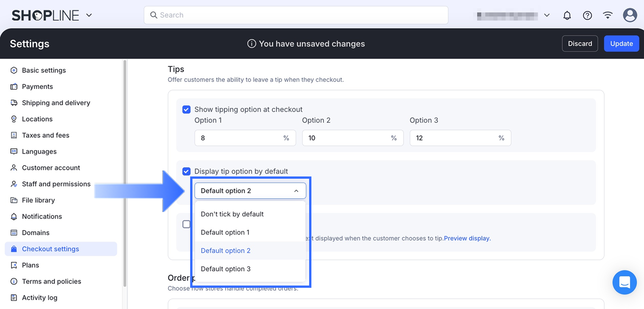Click the Activity log icon
644x309 pixels.
tap(14, 298)
